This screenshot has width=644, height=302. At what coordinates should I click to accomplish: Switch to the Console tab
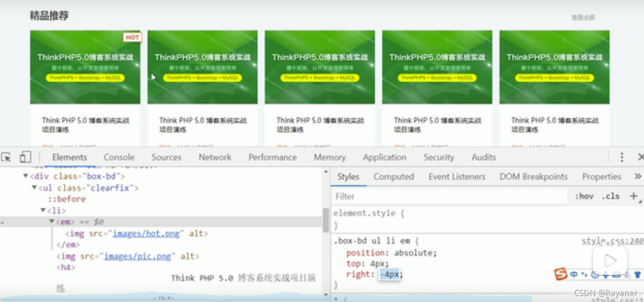[x=119, y=157]
